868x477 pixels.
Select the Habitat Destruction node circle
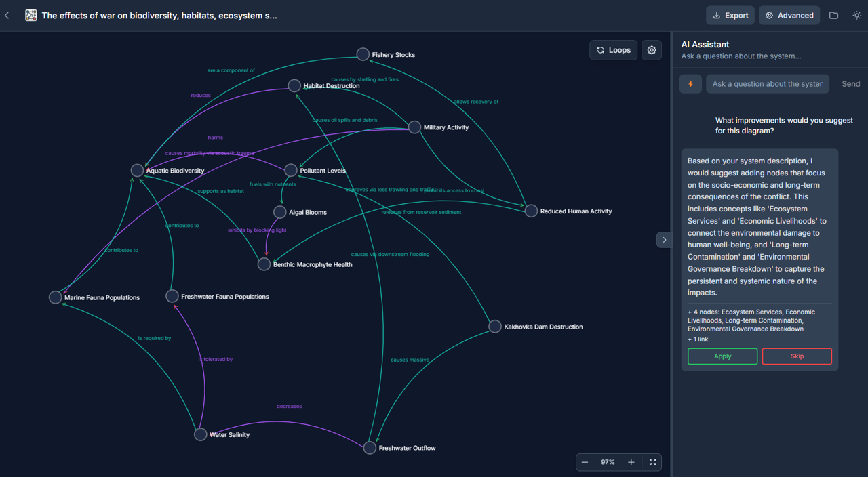click(x=294, y=85)
